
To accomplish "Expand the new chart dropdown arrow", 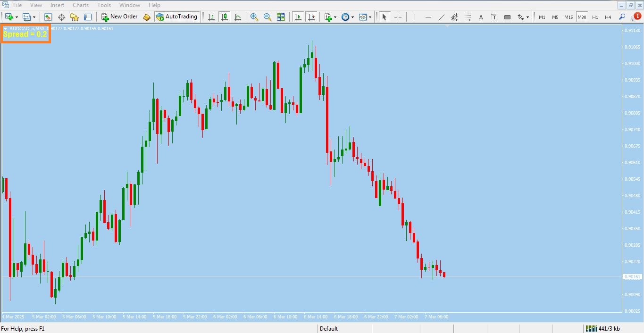I will coord(17,17).
